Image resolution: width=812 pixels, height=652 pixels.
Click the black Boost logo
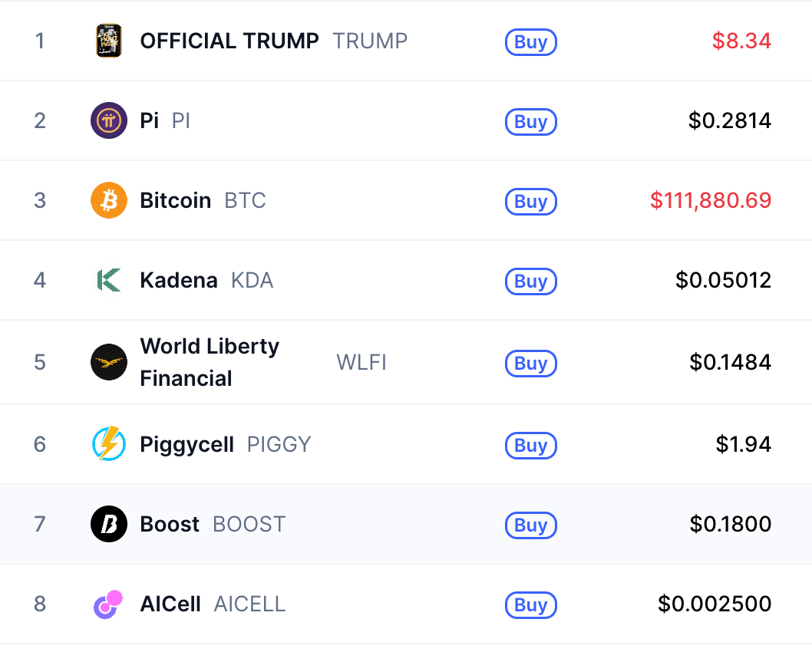[x=109, y=524]
